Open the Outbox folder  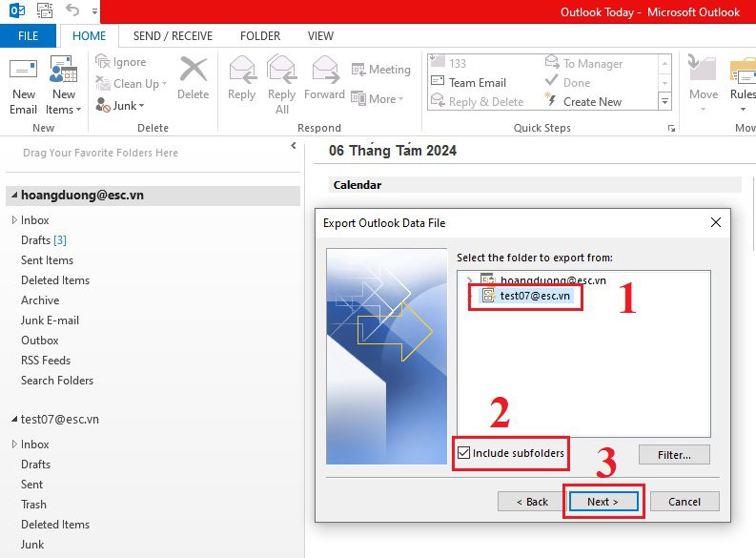(x=39, y=340)
